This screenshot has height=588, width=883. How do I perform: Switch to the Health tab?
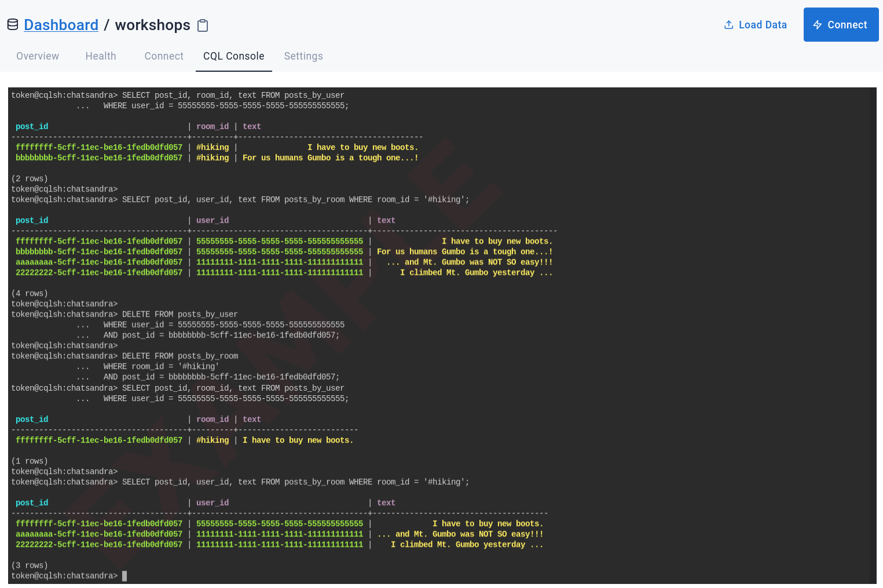click(x=101, y=56)
